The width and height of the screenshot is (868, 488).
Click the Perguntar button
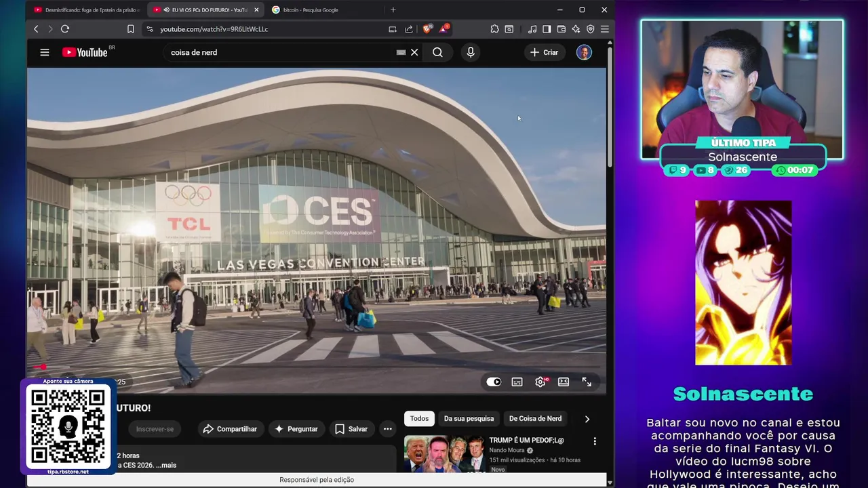pos(296,429)
